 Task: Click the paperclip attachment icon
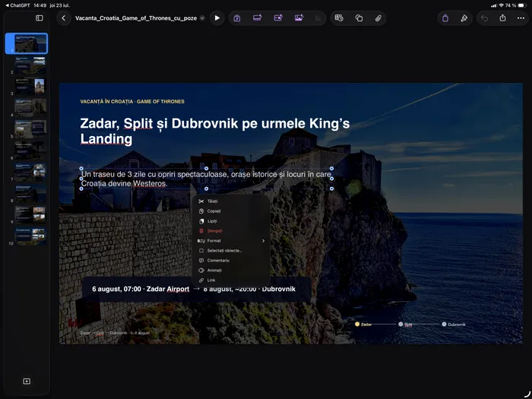pyautogui.click(x=378, y=18)
